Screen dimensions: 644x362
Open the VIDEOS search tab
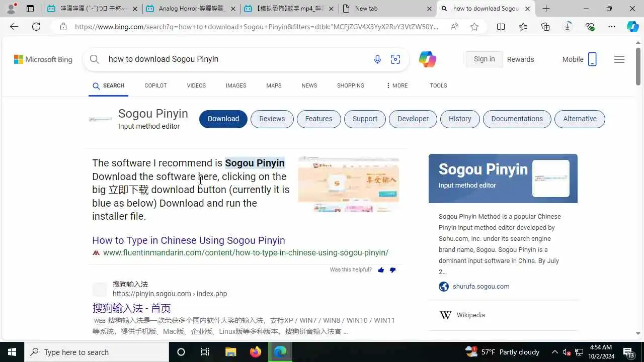tap(196, 85)
